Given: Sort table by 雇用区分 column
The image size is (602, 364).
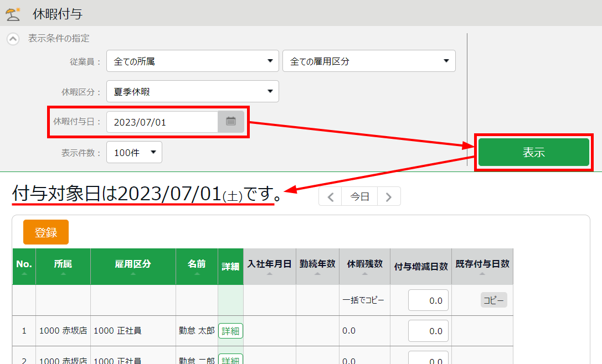Looking at the screenshot, I should [133, 267].
